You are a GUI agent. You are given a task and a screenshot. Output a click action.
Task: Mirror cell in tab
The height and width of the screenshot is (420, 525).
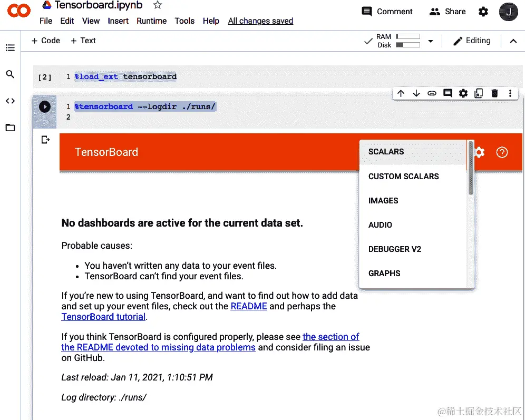479,93
